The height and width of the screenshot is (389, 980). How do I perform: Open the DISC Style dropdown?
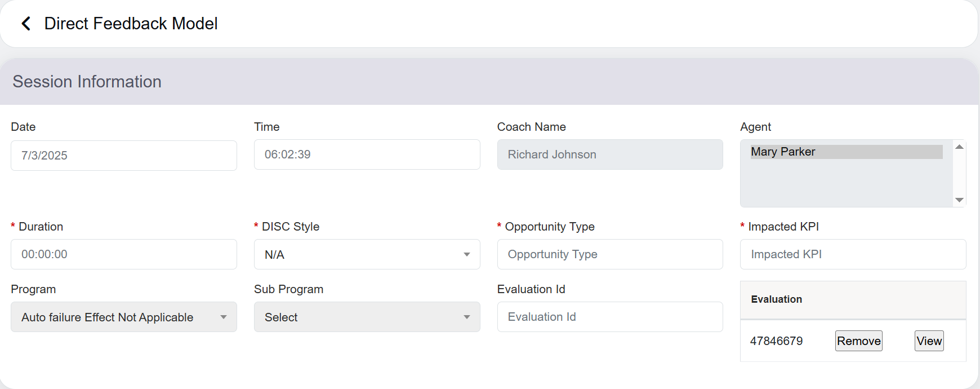(x=367, y=255)
